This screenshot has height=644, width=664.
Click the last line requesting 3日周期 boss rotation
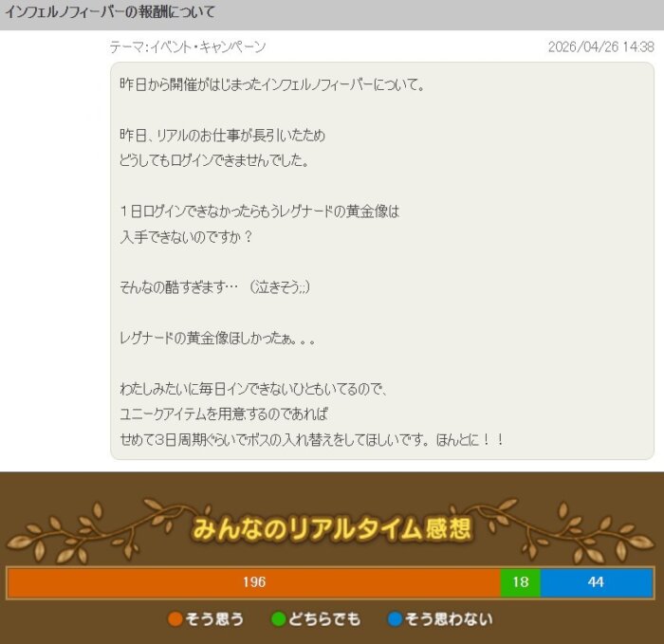311,440
